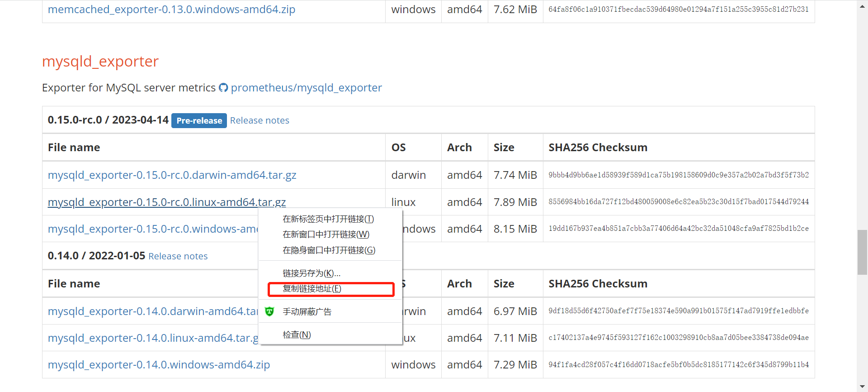Click the Exporter for MySQL server metrics text
The width and height of the screenshot is (868, 392).
129,88
